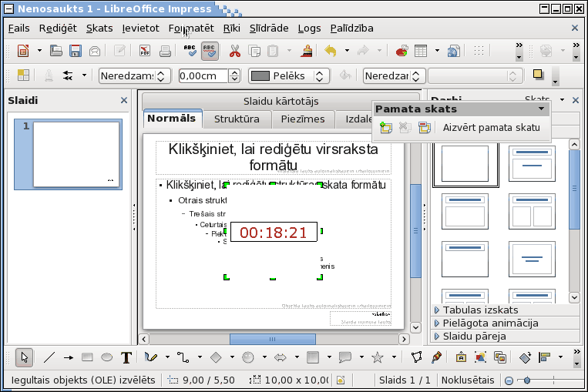588x392 pixels.
Task: Click the Cut scissors icon
Action: (x=235, y=51)
